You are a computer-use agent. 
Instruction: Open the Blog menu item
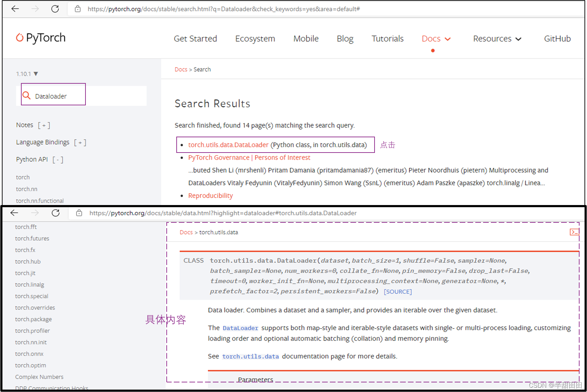345,39
